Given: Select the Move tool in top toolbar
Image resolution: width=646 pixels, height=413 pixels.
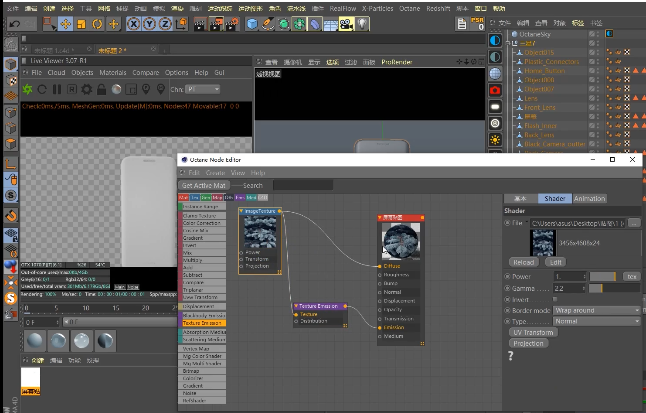Looking at the screenshot, I should 66,24.
